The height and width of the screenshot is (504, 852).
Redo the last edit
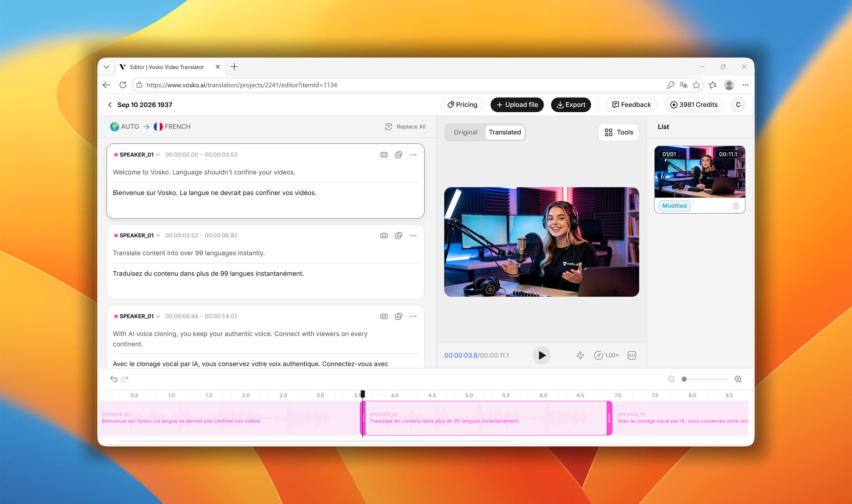click(125, 379)
